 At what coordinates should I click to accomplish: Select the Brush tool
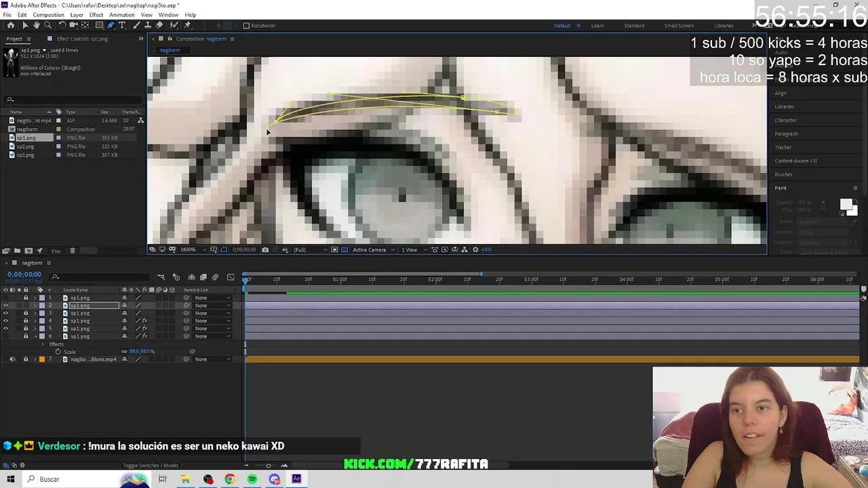pyautogui.click(x=137, y=25)
